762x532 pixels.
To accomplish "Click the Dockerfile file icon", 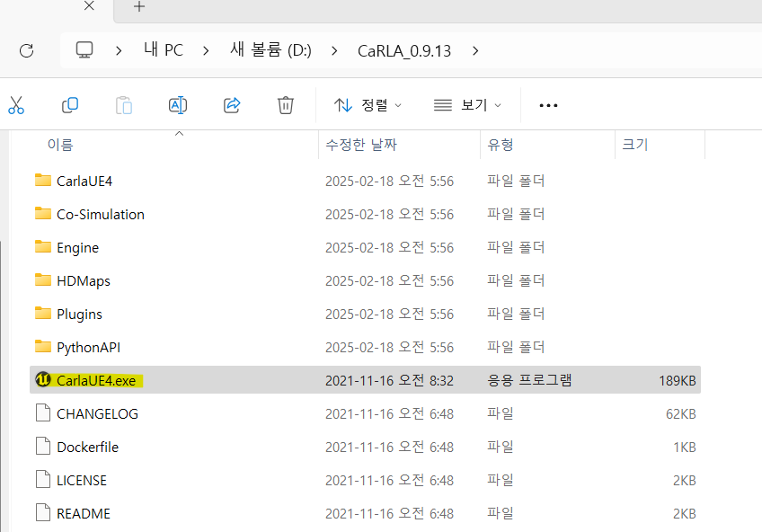I will 43,446.
